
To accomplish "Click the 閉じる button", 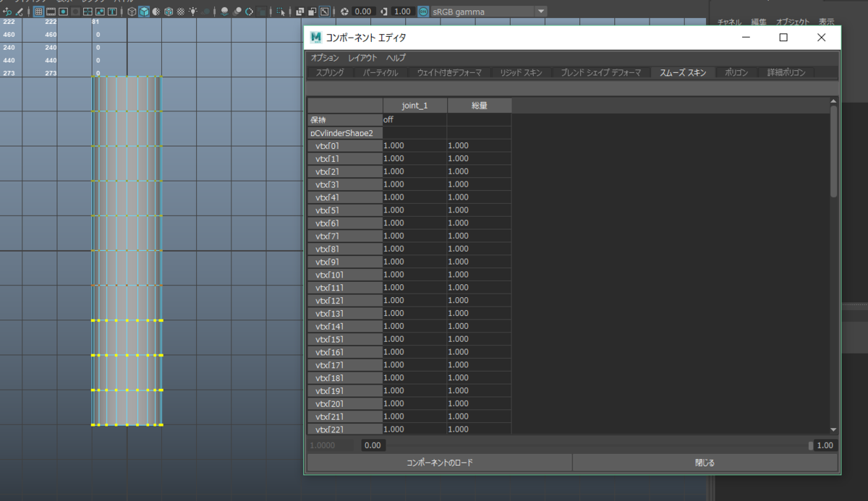I will (705, 463).
